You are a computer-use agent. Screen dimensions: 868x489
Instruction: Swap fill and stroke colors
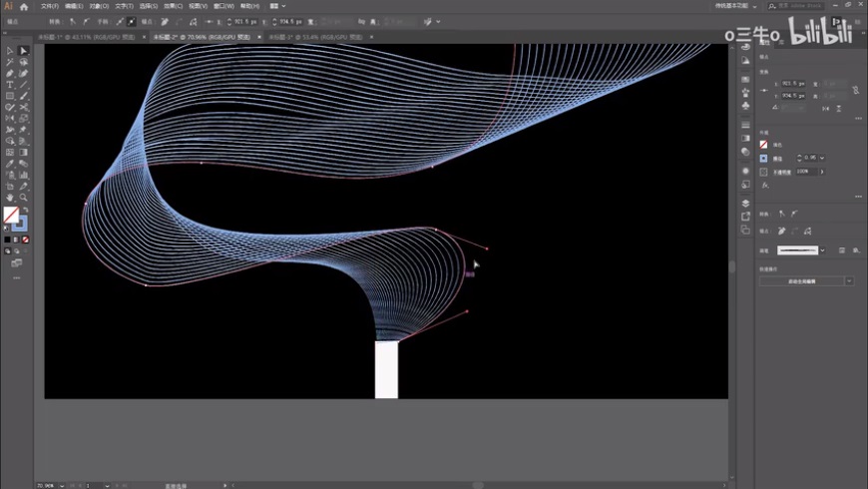point(25,209)
